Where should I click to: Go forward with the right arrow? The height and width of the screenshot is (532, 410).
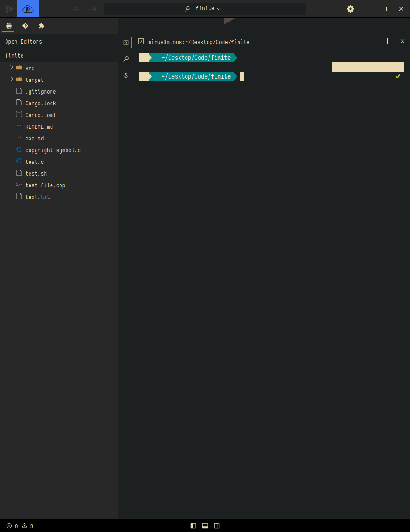point(94,9)
